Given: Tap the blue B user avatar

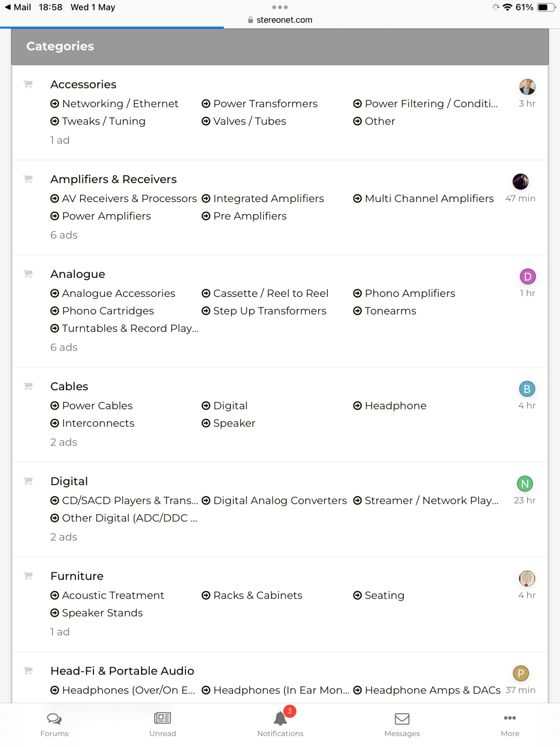Looking at the screenshot, I should (x=527, y=389).
